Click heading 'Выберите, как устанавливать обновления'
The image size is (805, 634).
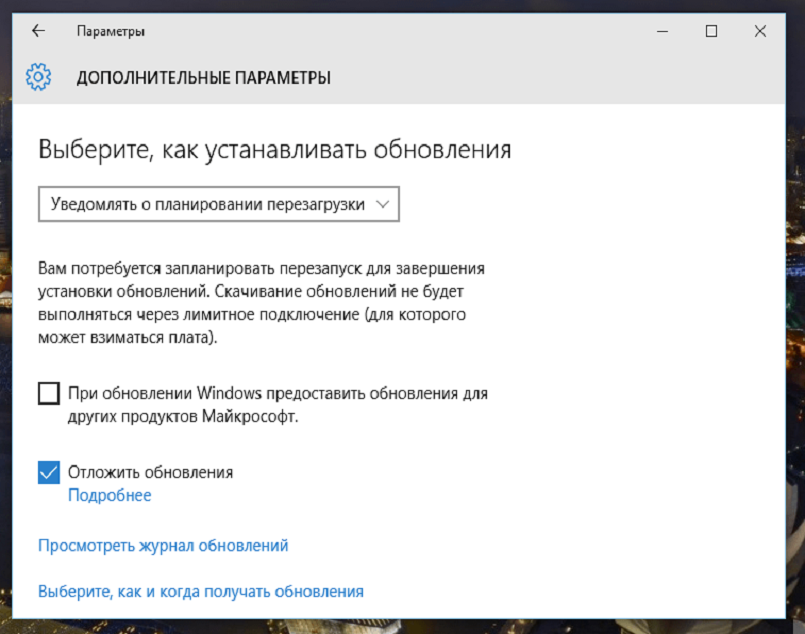275,150
